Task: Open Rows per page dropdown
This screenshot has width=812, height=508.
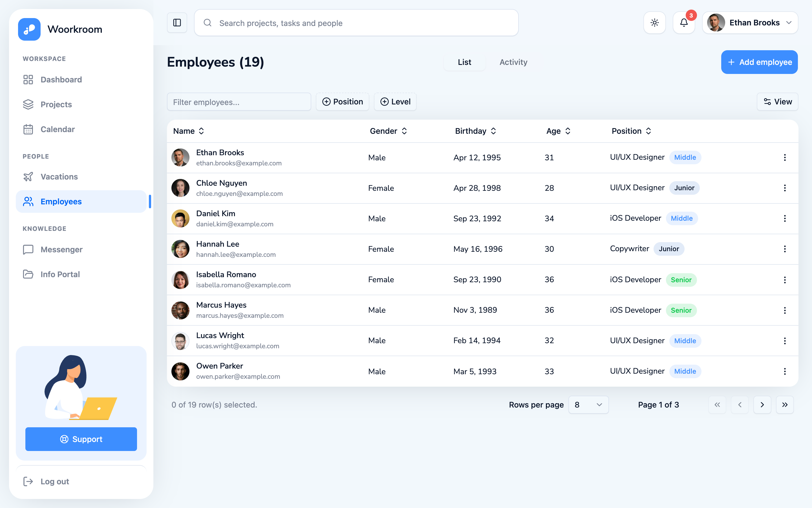Action: tap(588, 405)
